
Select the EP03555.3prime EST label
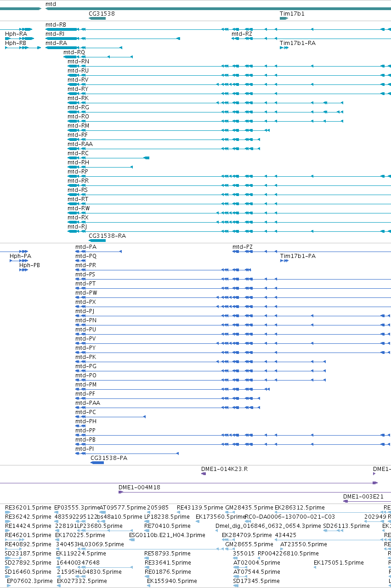click(x=77, y=507)
